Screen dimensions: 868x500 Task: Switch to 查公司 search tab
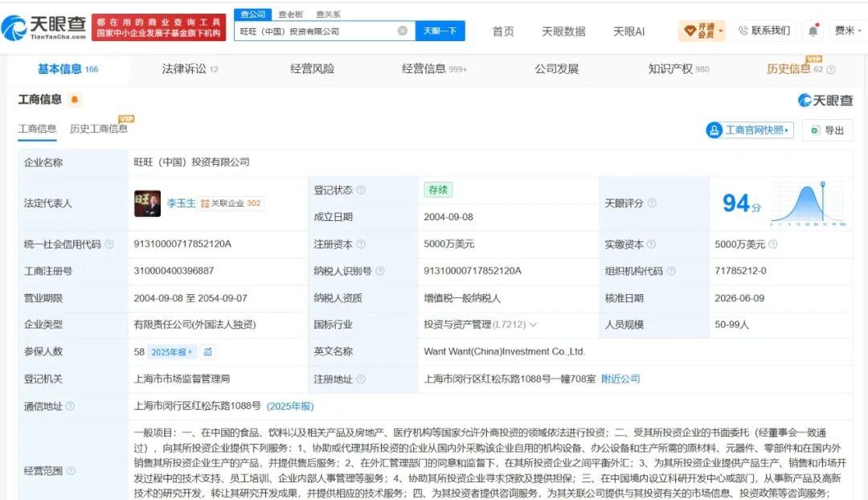point(252,14)
